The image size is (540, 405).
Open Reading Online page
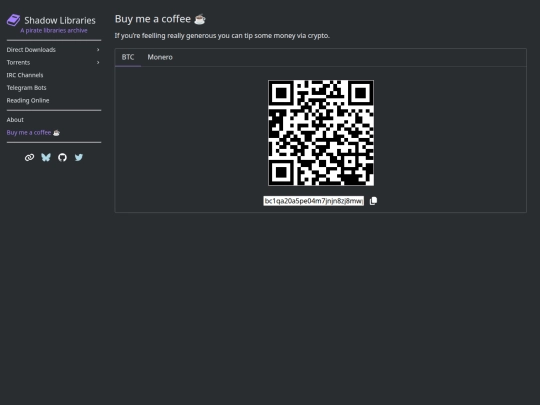(x=28, y=101)
